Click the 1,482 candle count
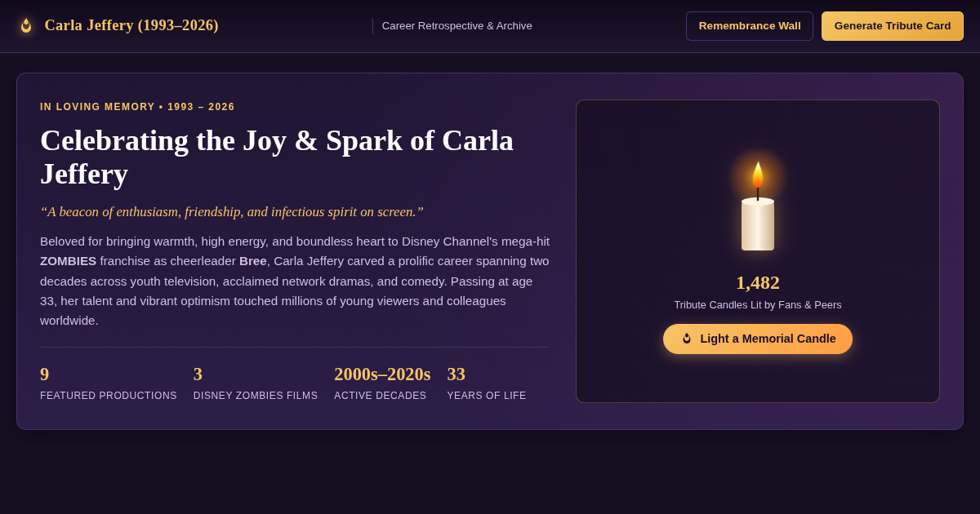This screenshot has width=980, height=514. click(x=758, y=282)
